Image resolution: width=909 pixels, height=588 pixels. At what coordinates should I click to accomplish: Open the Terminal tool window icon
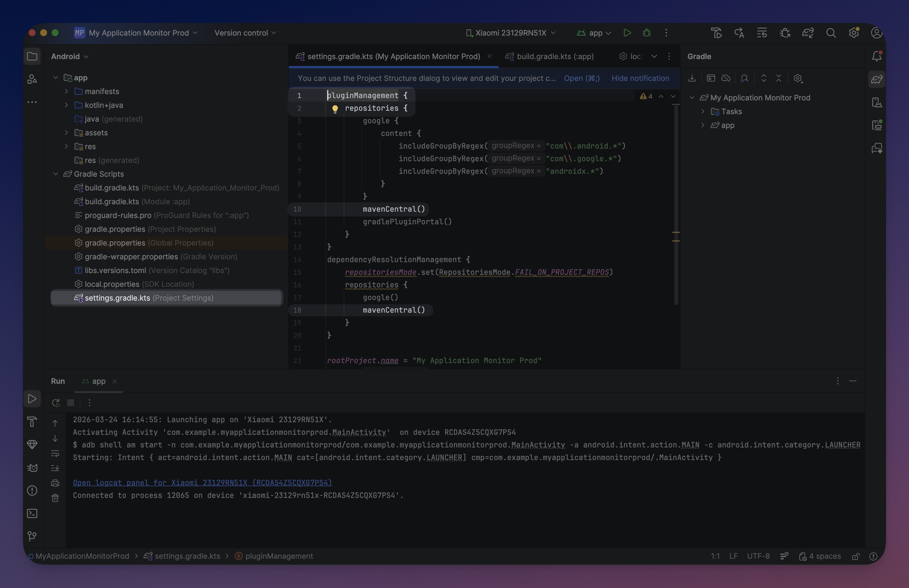[32, 513]
